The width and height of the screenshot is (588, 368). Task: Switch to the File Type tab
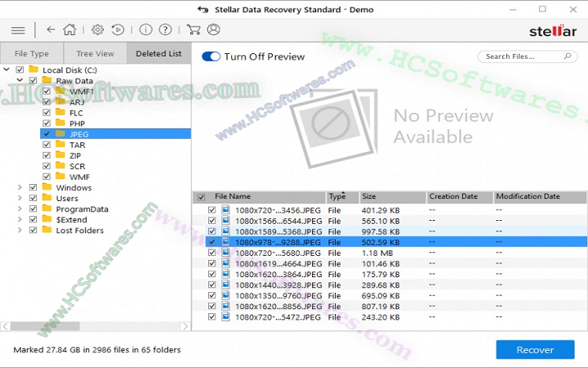click(x=32, y=54)
